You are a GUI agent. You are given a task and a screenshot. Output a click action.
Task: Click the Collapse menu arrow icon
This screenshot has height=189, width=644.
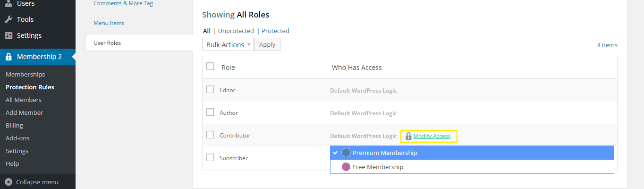pyautogui.click(x=8, y=182)
